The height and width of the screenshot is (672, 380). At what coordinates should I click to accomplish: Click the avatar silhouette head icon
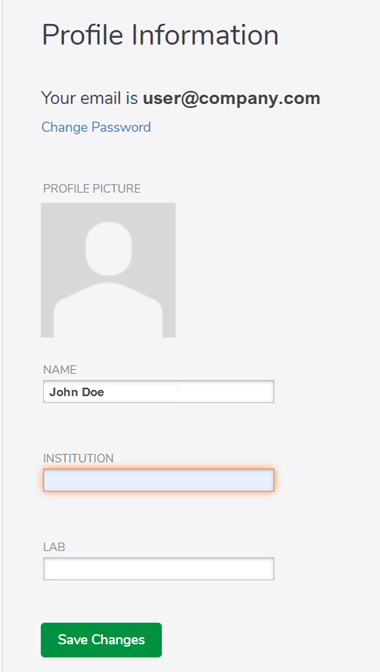[x=109, y=249]
